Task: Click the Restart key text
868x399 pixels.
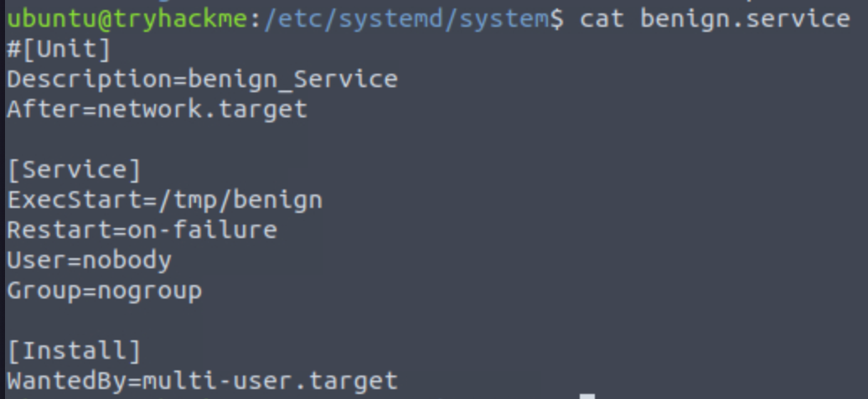Action: click(x=59, y=230)
